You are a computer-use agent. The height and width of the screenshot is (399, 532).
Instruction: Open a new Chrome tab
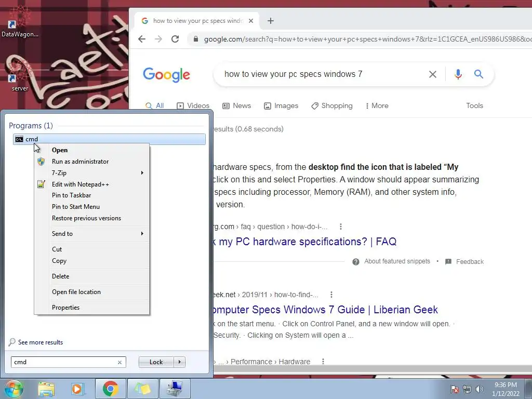(270, 21)
